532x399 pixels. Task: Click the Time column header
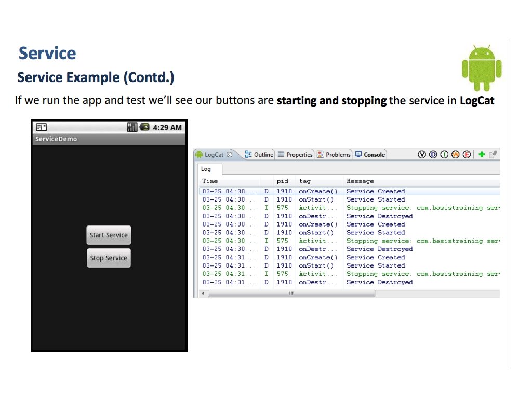pyautogui.click(x=229, y=181)
